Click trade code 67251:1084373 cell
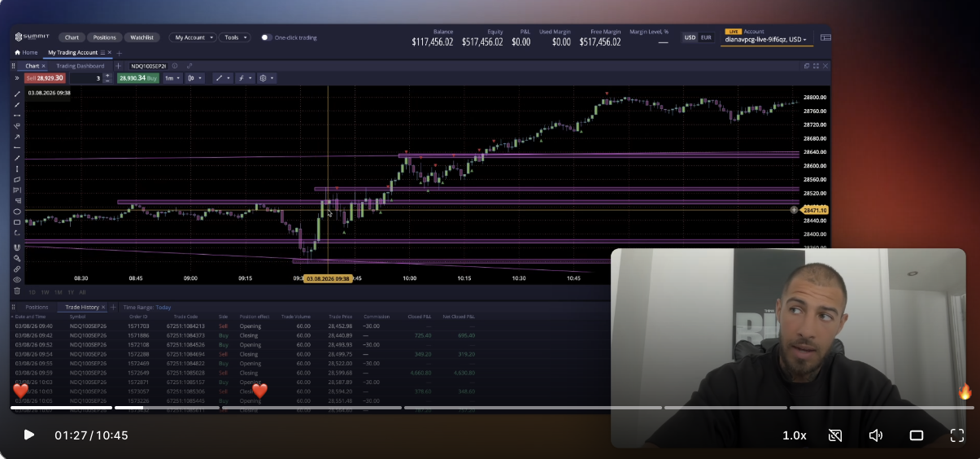 (x=185, y=335)
